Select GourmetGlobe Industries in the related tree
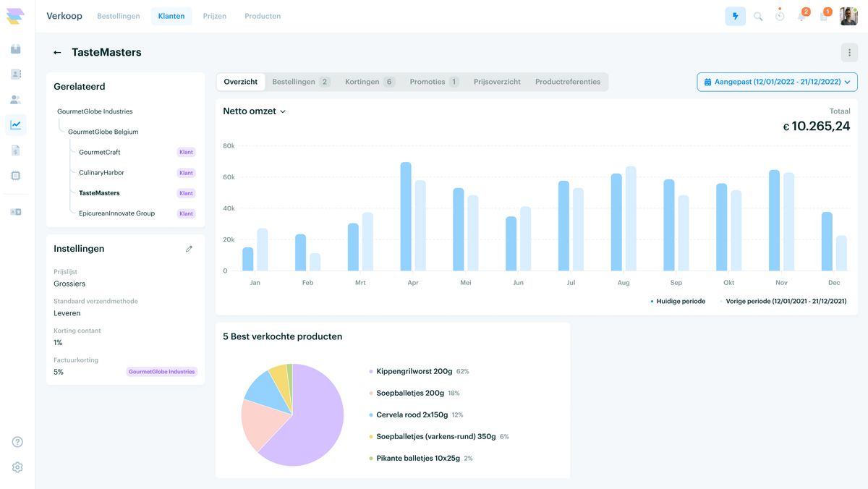Screen dimensions: 868x489 click(x=95, y=111)
